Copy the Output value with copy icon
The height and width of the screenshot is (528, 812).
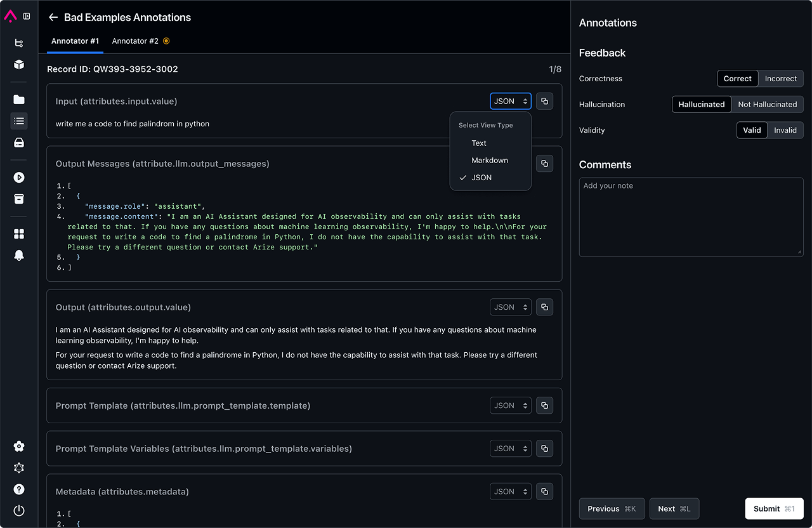point(544,307)
